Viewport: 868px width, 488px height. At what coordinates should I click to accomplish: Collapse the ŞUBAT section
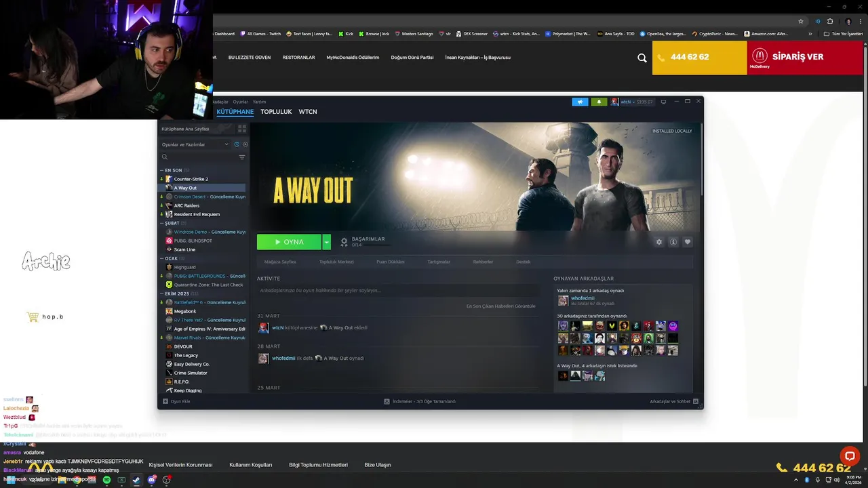173,223
